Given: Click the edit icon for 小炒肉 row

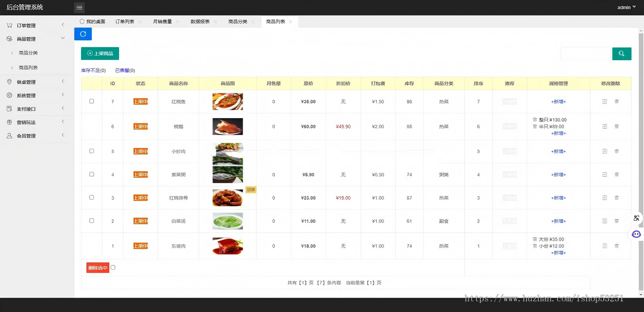Looking at the screenshot, I should 605,151.
